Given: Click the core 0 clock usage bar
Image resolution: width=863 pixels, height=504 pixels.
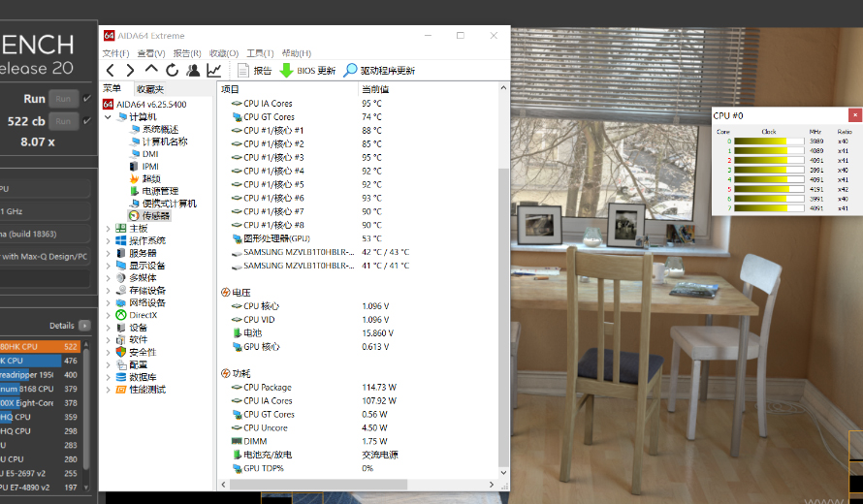Looking at the screenshot, I should tap(769, 142).
